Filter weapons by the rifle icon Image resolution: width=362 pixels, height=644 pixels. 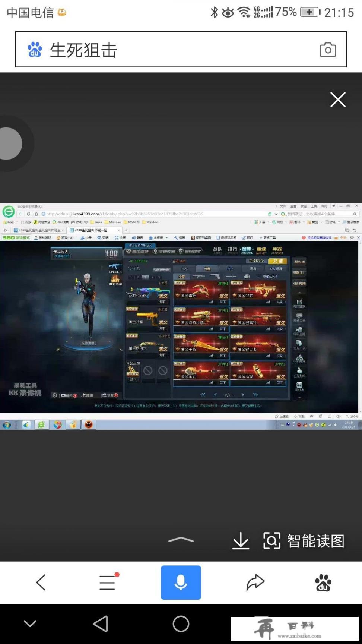click(x=199, y=277)
